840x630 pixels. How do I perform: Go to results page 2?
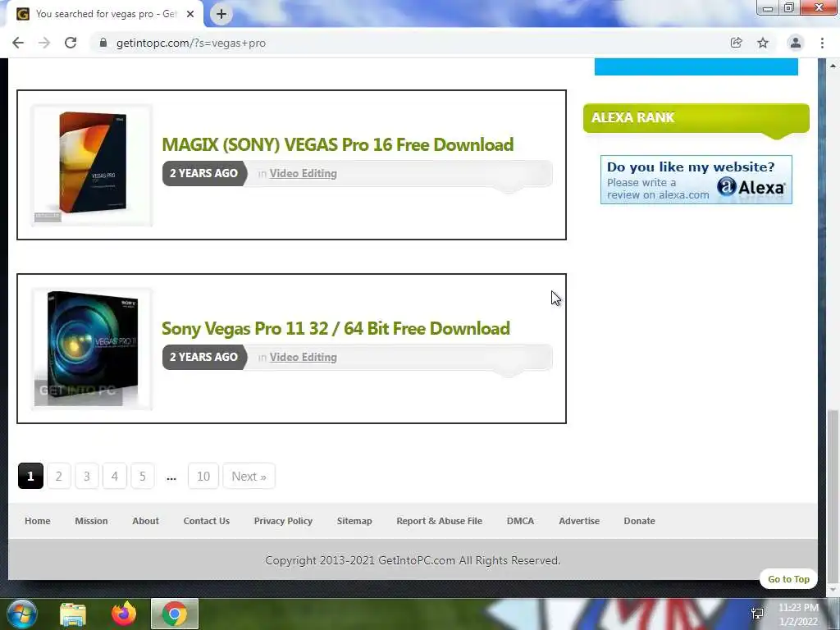click(59, 476)
